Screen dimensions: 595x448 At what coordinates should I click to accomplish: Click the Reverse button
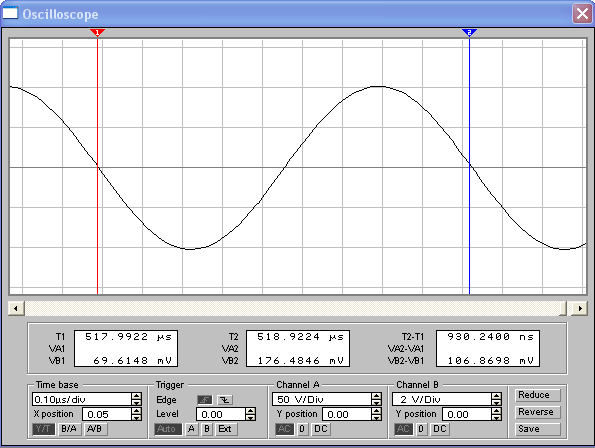click(537, 412)
